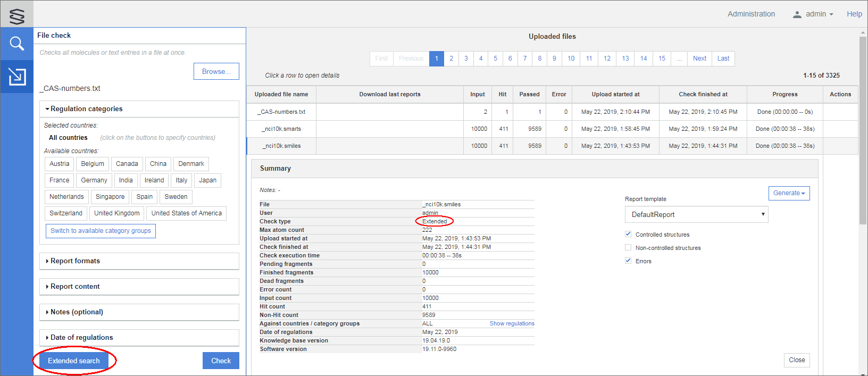Toggle the Controlled structures checkbox

[628, 234]
